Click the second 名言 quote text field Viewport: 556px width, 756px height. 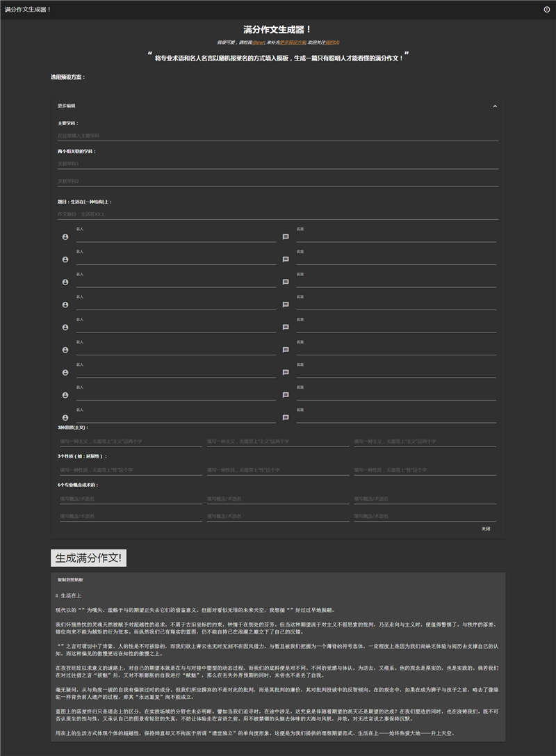pos(395,260)
